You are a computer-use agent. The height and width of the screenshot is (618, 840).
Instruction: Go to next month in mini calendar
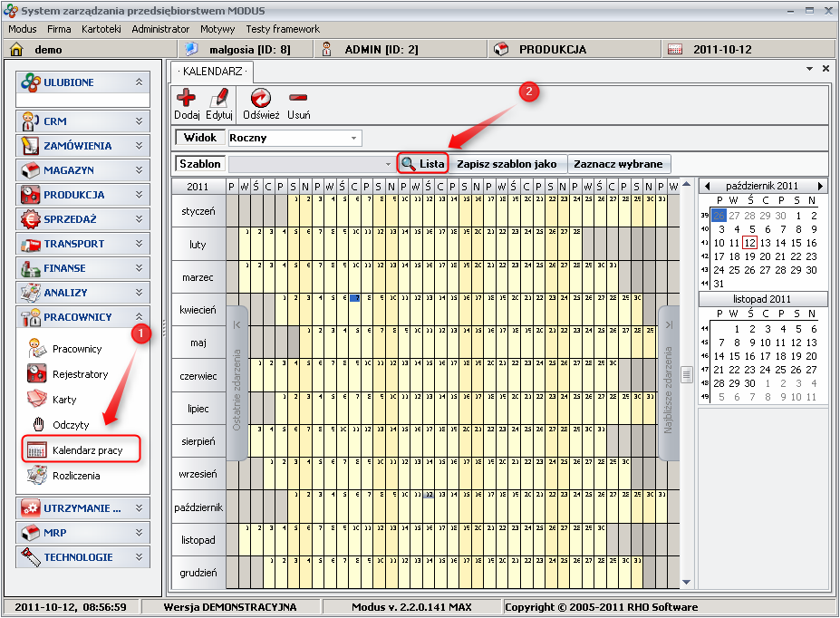(820, 186)
